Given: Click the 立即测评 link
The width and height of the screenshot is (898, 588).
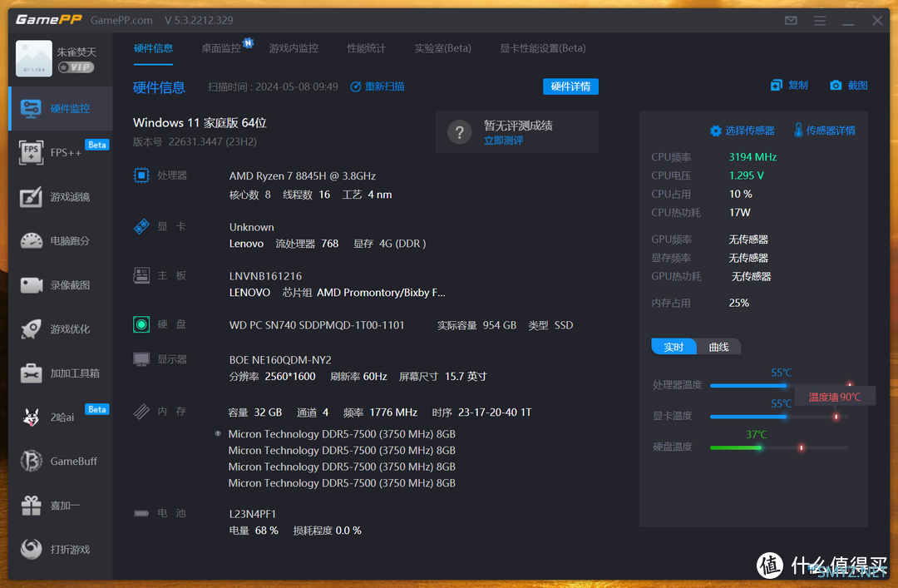Looking at the screenshot, I should 503,141.
